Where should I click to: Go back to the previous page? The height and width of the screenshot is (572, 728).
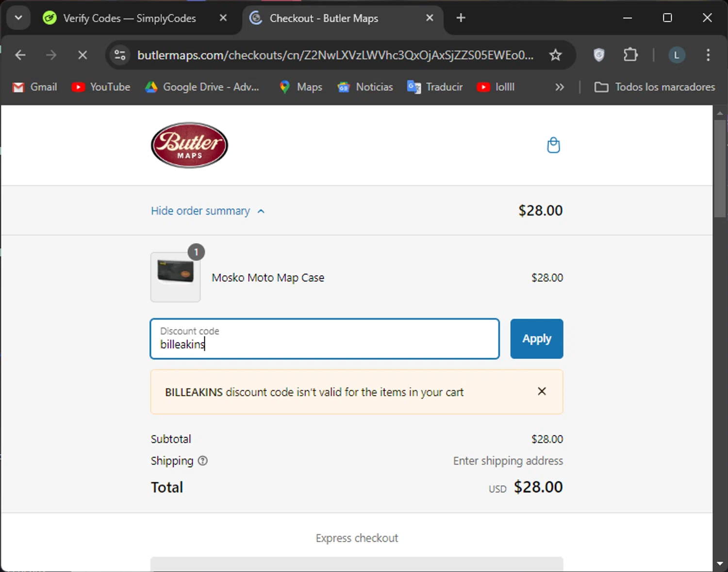coord(20,55)
